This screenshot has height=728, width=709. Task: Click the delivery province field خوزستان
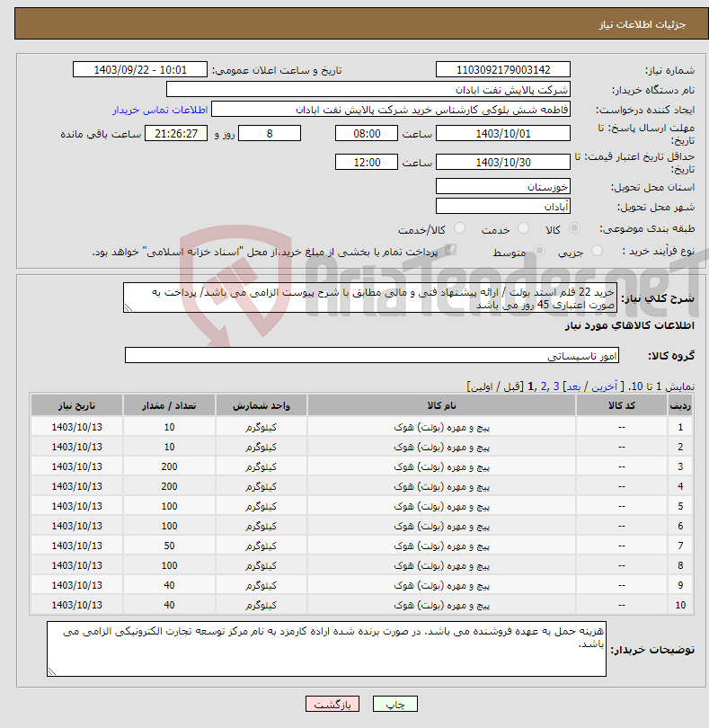503,187
